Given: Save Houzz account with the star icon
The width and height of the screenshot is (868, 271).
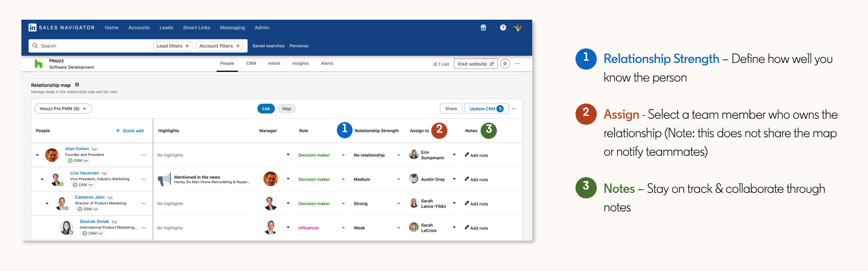Looking at the screenshot, I should 505,64.
